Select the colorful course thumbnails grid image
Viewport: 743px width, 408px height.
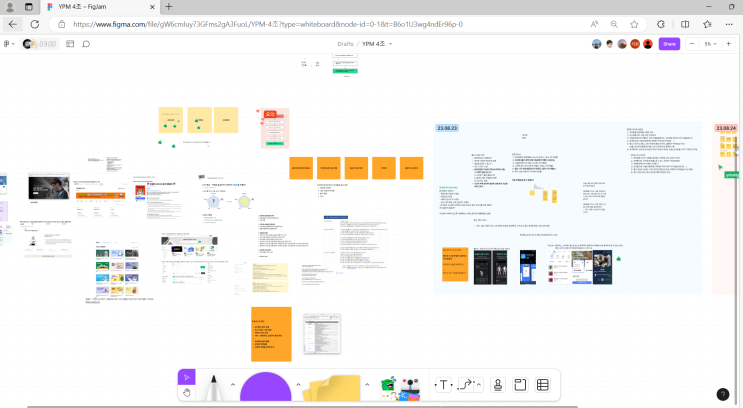(117, 271)
